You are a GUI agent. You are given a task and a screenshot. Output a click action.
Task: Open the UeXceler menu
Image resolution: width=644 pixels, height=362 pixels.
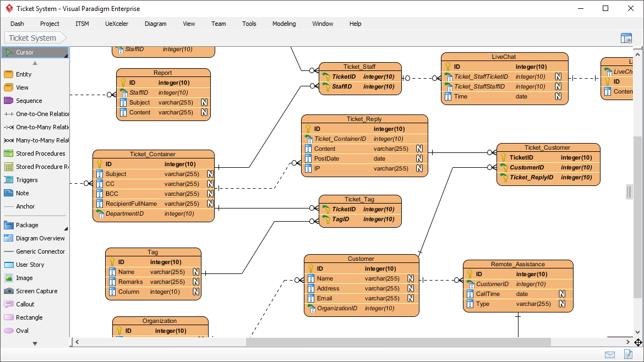click(x=116, y=24)
